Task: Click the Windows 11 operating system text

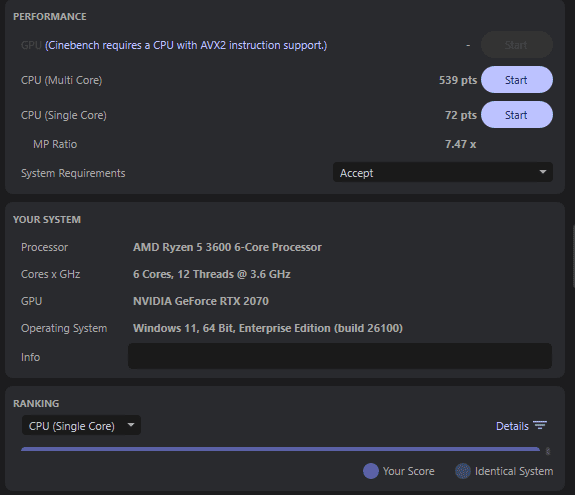Action: 268,328
